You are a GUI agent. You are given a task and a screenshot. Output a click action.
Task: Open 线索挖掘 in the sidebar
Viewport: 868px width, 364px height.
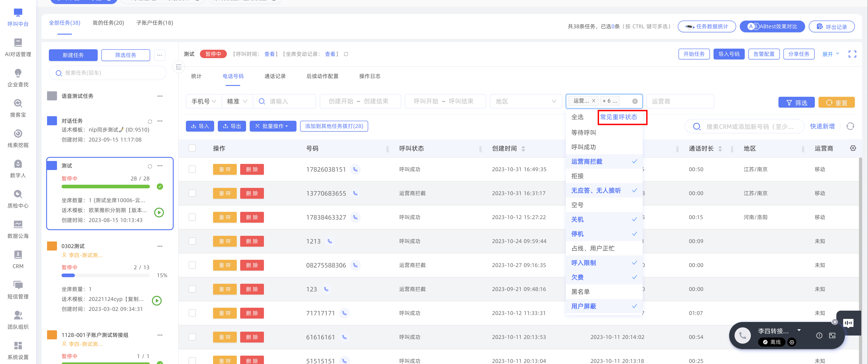[x=18, y=138]
